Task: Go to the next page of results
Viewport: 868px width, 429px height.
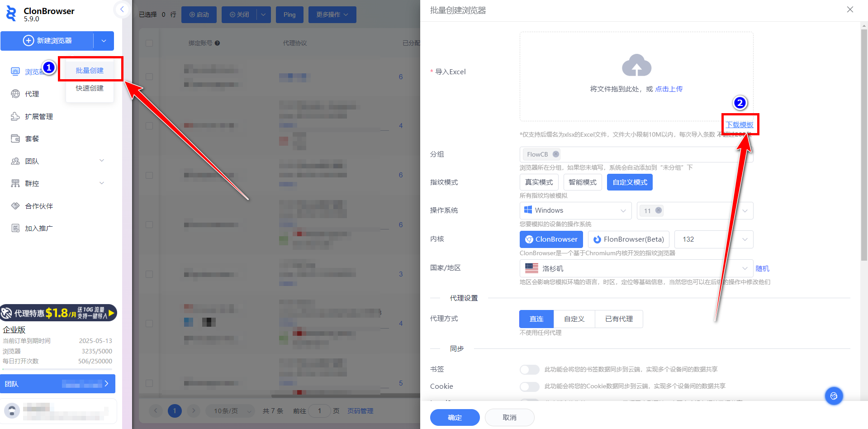Action: (x=194, y=411)
